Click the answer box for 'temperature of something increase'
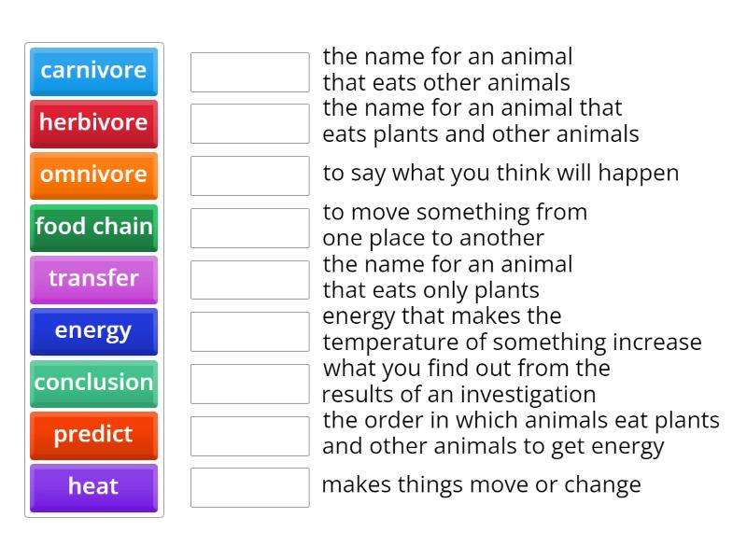Image resolution: width=747 pixels, height=560 pixels. (249, 331)
